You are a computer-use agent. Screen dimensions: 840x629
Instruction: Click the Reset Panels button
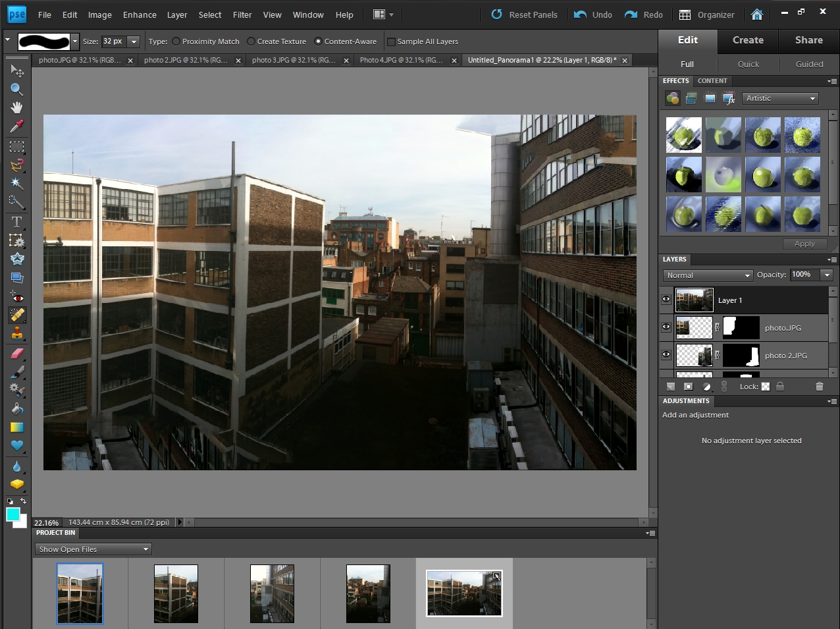tap(525, 14)
